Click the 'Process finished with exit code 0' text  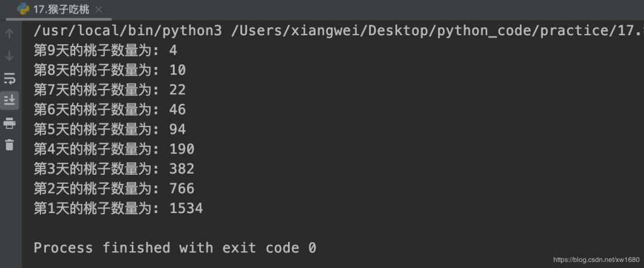175,248
